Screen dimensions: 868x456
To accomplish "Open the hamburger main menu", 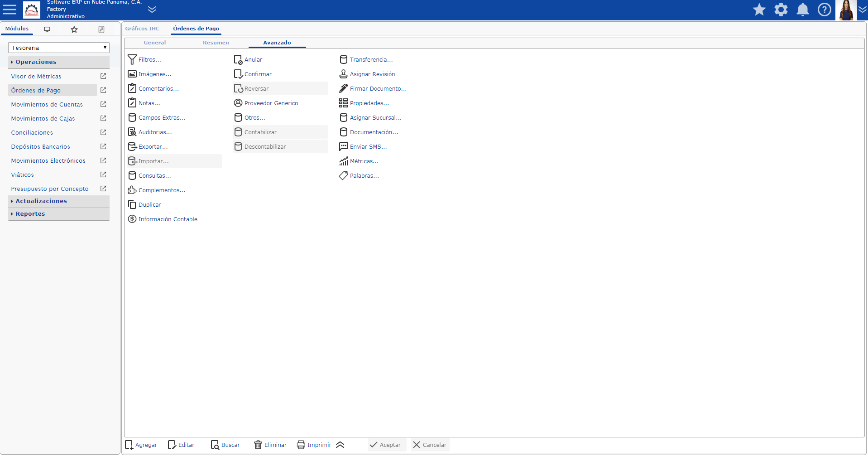I will [10, 10].
